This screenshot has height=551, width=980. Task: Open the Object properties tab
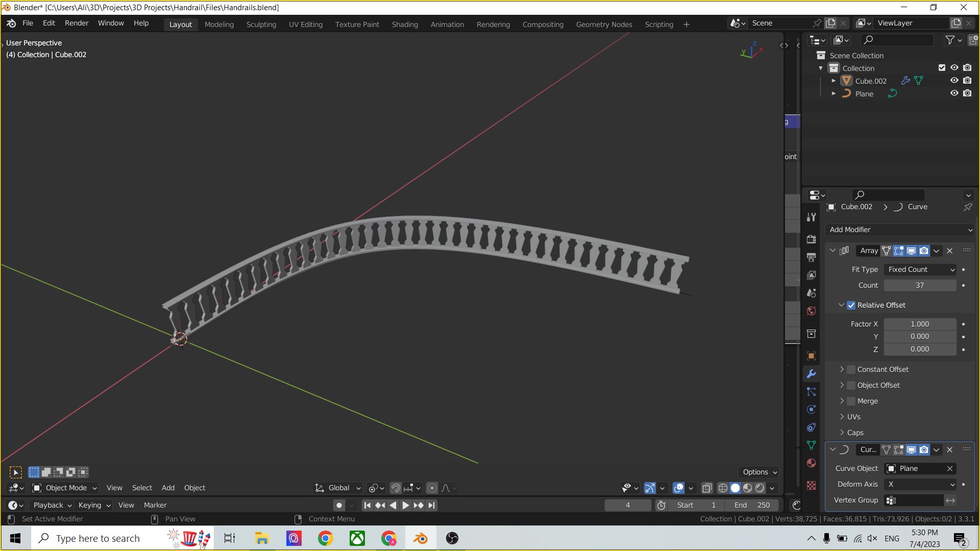tap(811, 356)
